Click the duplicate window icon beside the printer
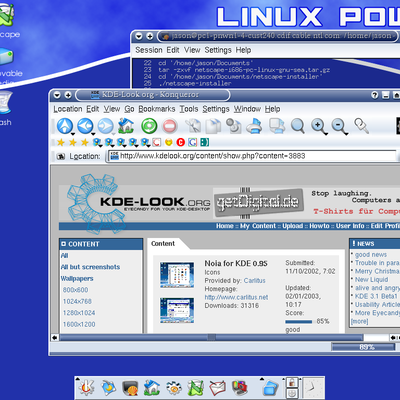This screenshot has height=400, width=400. pyautogui.click(x=277, y=126)
